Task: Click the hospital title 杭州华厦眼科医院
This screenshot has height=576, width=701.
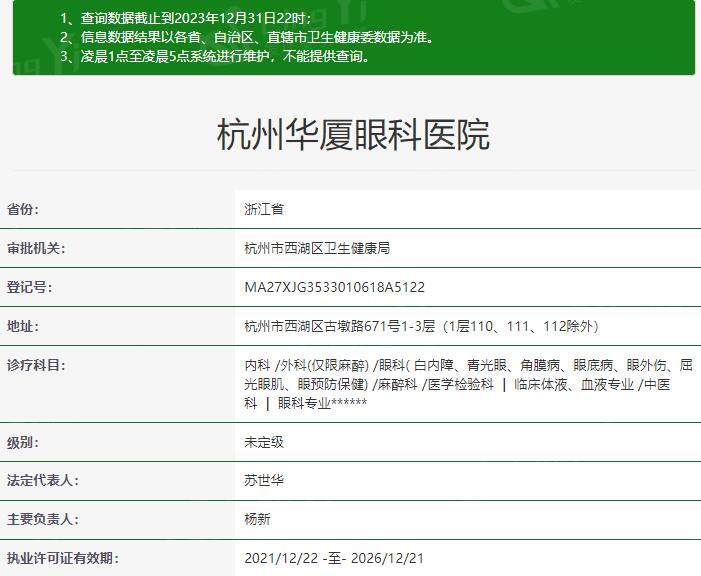Action: (353, 135)
